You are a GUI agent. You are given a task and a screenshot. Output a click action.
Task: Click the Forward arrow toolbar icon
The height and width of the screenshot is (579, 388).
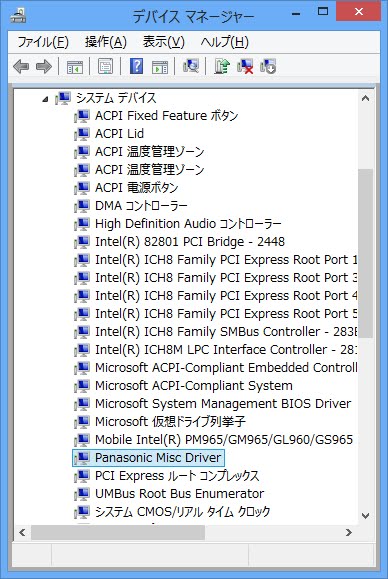pos(44,67)
